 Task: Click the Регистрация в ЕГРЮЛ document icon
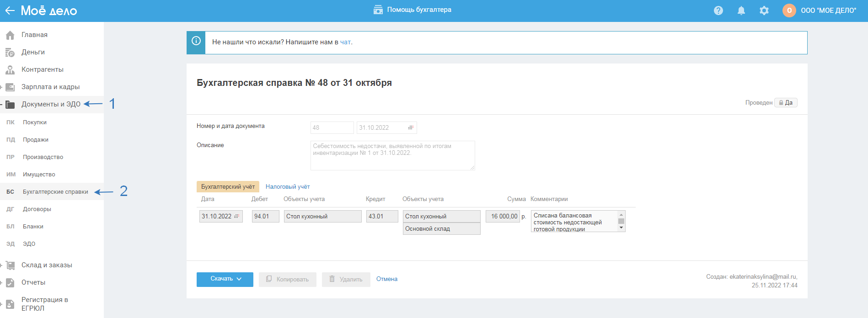pos(10,304)
